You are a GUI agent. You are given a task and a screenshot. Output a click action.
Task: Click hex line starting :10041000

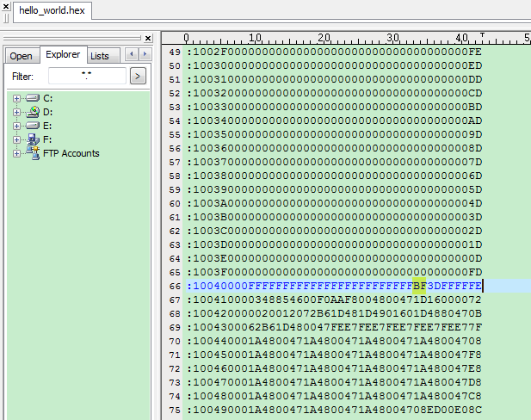pyautogui.click(x=334, y=300)
